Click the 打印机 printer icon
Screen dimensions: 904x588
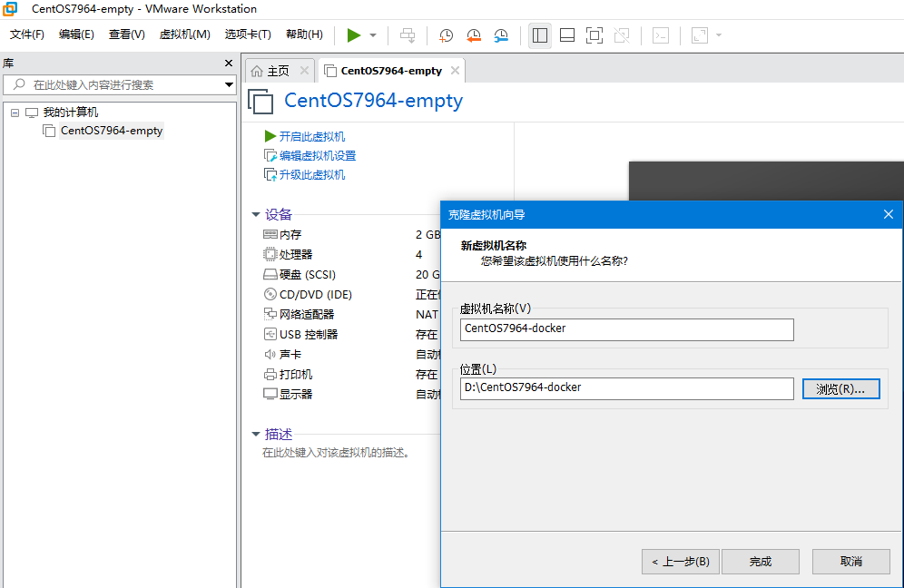point(270,374)
